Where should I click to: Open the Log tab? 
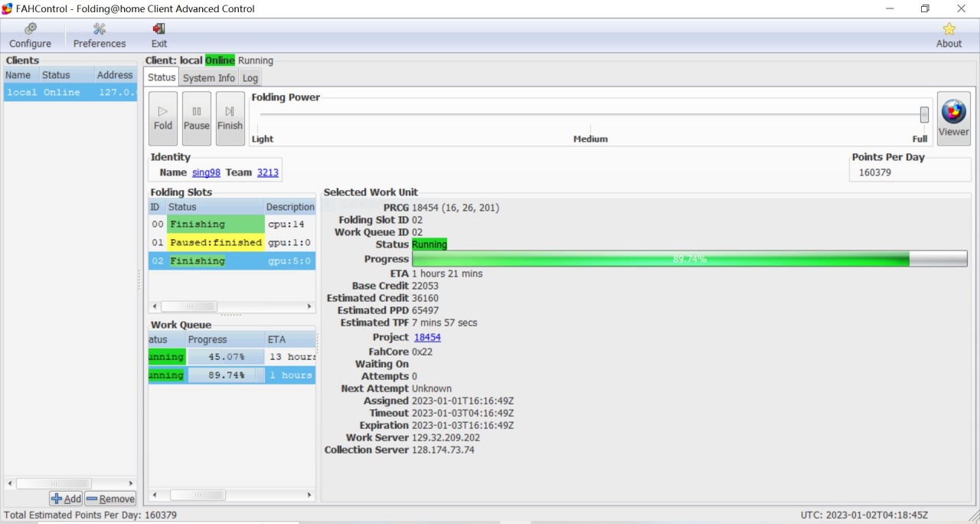pos(250,78)
